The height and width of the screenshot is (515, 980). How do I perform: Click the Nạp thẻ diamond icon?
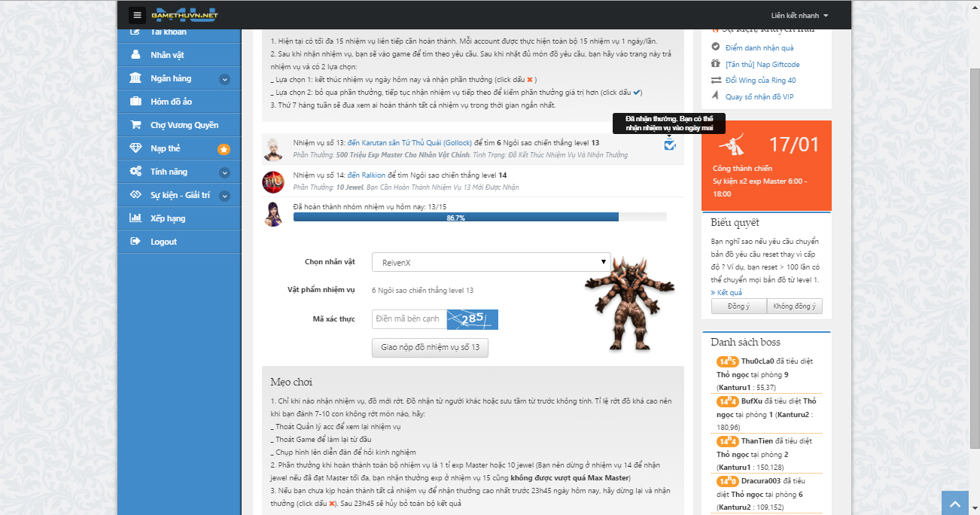click(x=135, y=148)
